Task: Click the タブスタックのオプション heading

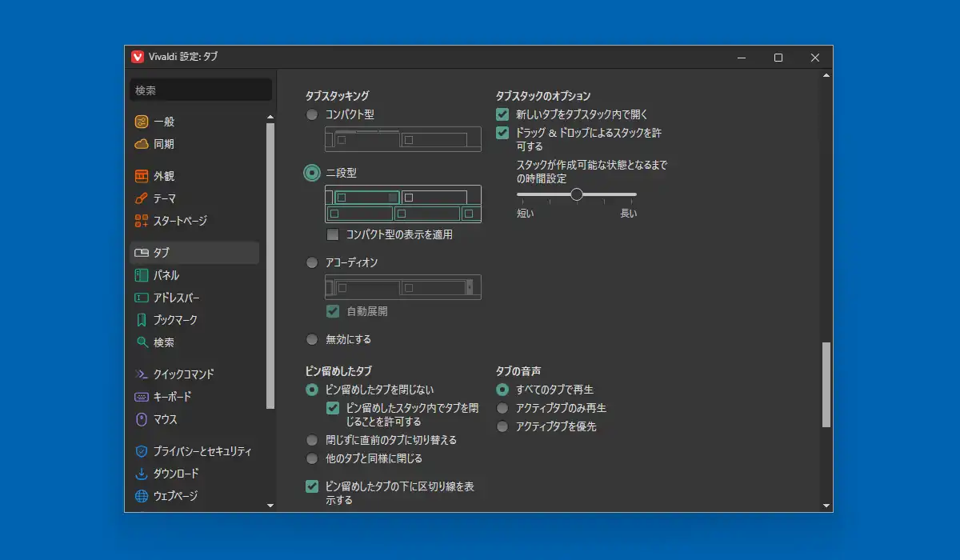Action: pyautogui.click(x=543, y=96)
